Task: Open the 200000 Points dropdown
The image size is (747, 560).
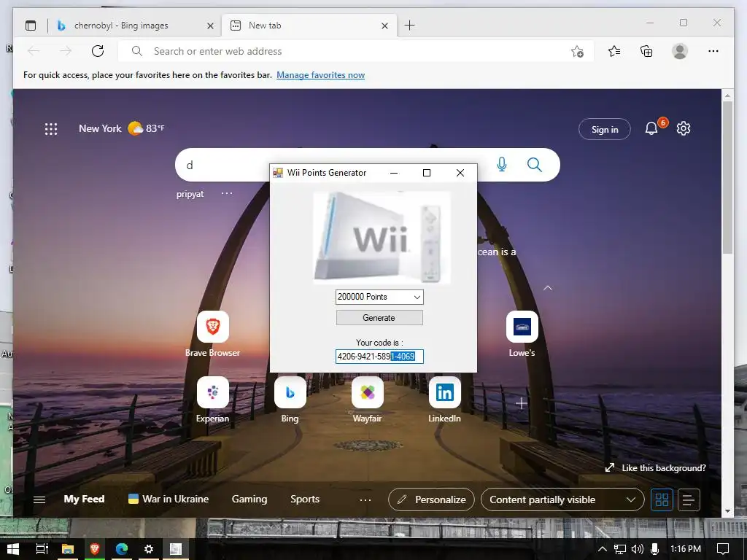Action: 379,297
